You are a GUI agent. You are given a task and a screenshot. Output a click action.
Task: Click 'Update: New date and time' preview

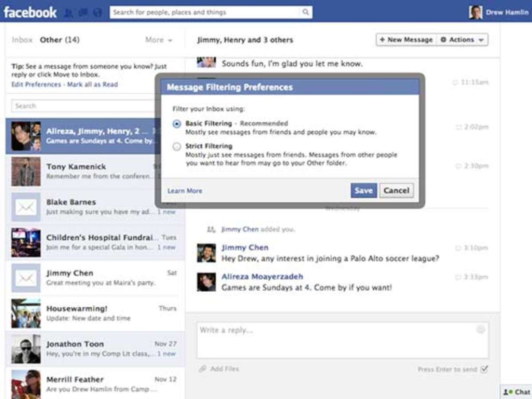(89, 318)
